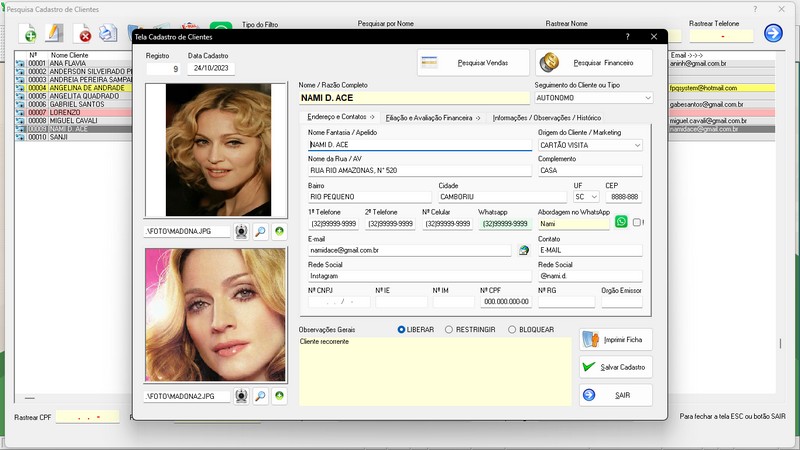Click the webcam icon for MADONA2.JPG photo
This screenshot has height=450, width=800.
(x=241, y=396)
